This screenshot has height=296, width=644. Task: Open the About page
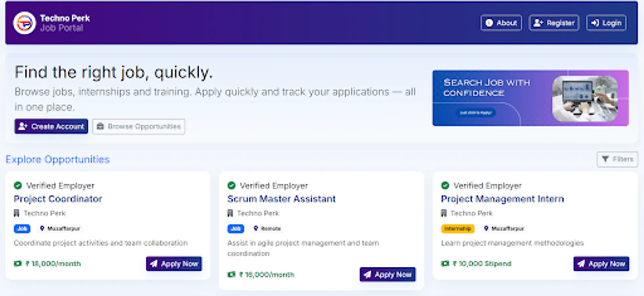(501, 23)
